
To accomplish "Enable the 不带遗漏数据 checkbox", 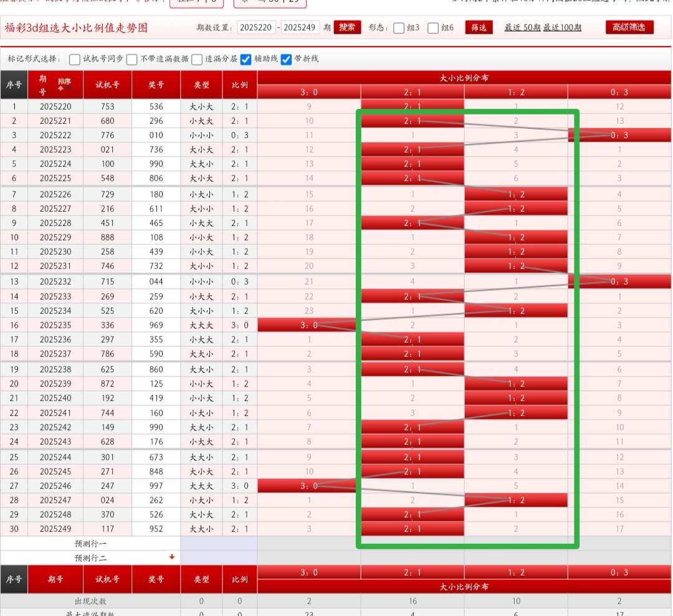I will point(131,59).
